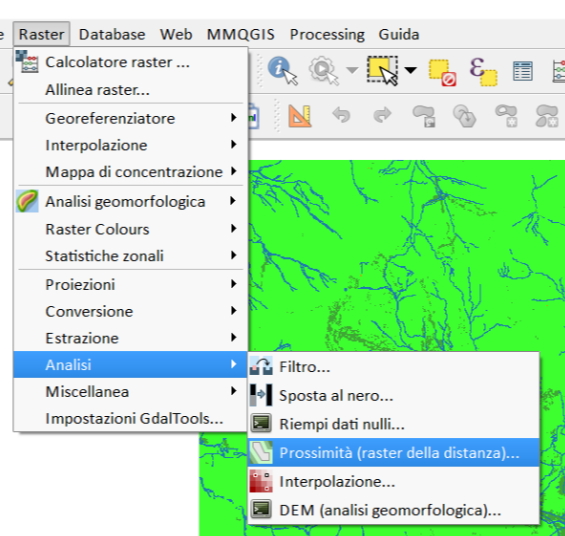This screenshot has height=536, width=565.
Task: Click the Calcolatore raster icon
Action: (x=27, y=62)
